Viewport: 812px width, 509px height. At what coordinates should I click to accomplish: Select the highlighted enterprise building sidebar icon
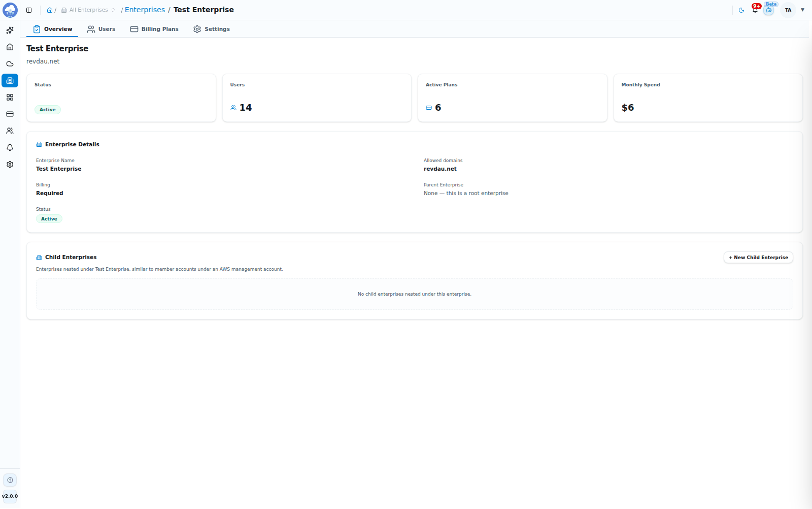click(10, 81)
